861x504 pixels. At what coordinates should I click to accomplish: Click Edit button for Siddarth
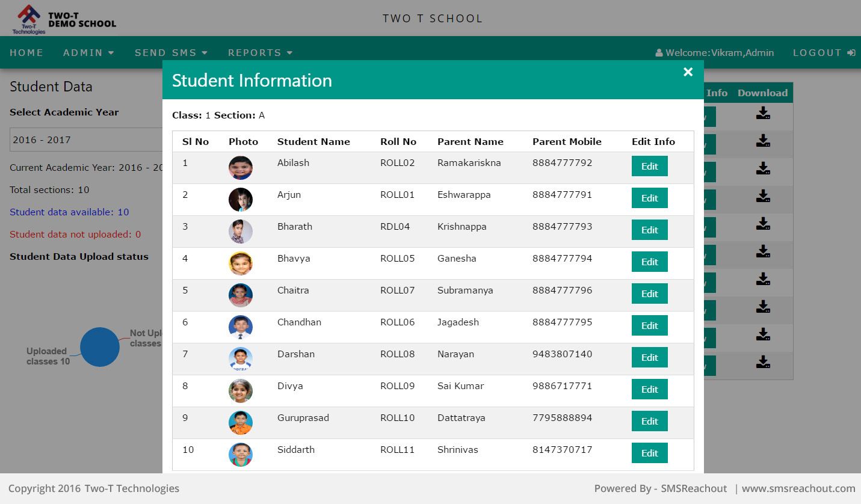click(650, 453)
